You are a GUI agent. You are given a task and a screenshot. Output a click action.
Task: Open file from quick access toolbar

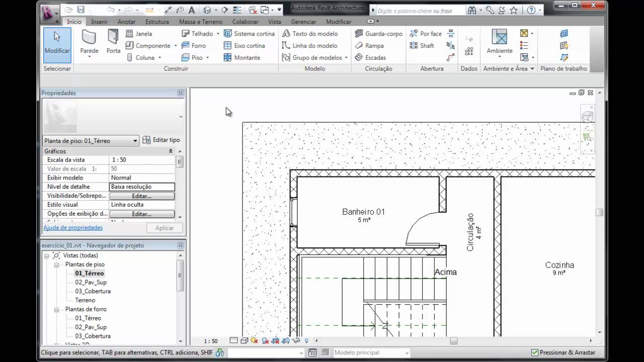tap(69, 10)
